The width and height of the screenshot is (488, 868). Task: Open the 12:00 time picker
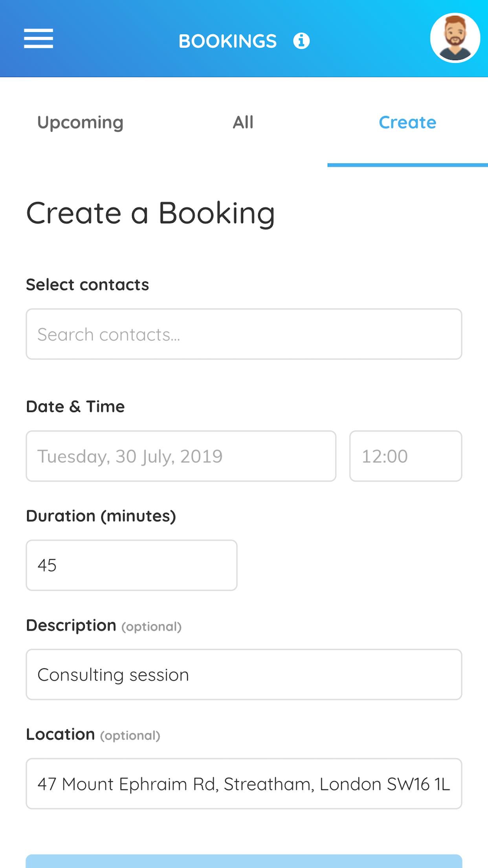point(406,456)
